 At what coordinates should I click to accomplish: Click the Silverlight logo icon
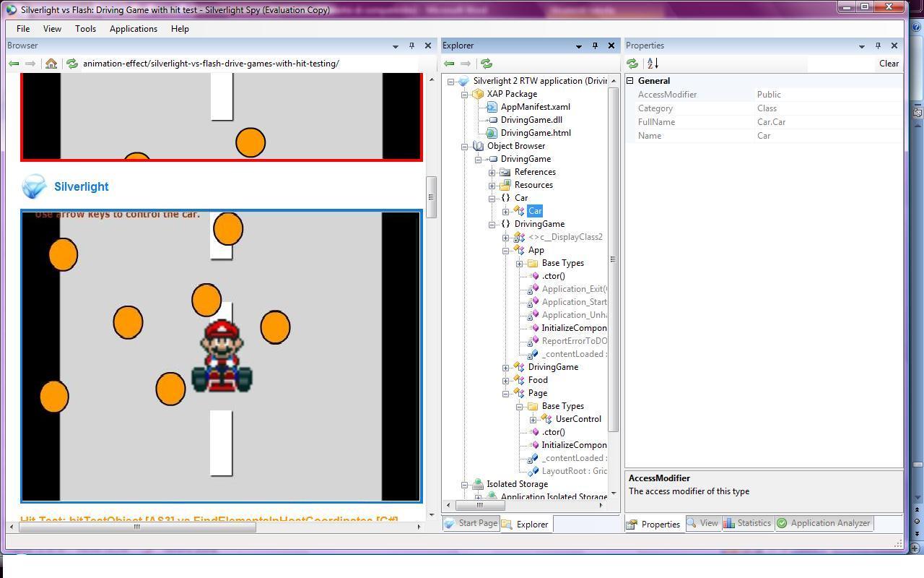34,186
